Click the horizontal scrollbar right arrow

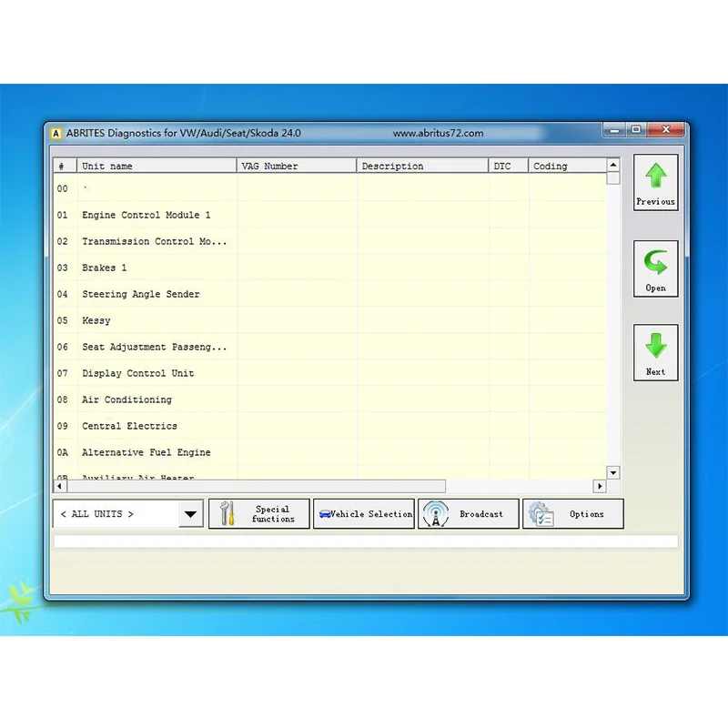pyautogui.click(x=600, y=486)
